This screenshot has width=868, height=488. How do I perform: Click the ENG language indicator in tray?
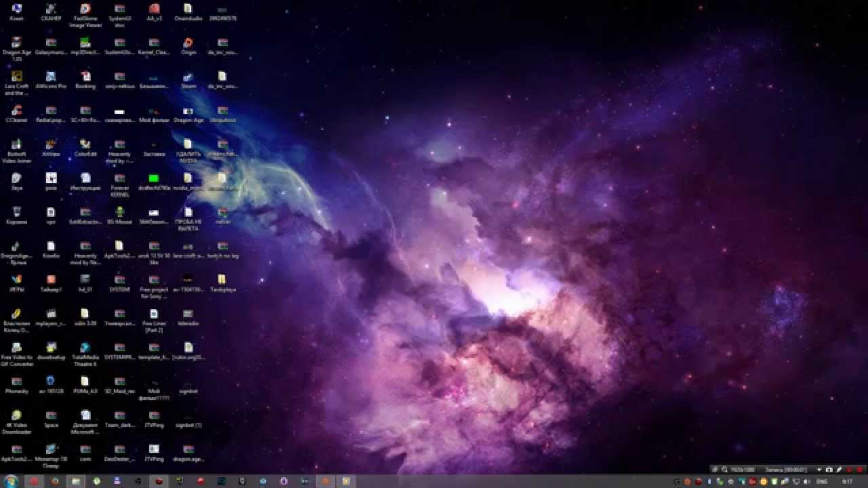pyautogui.click(x=822, y=481)
